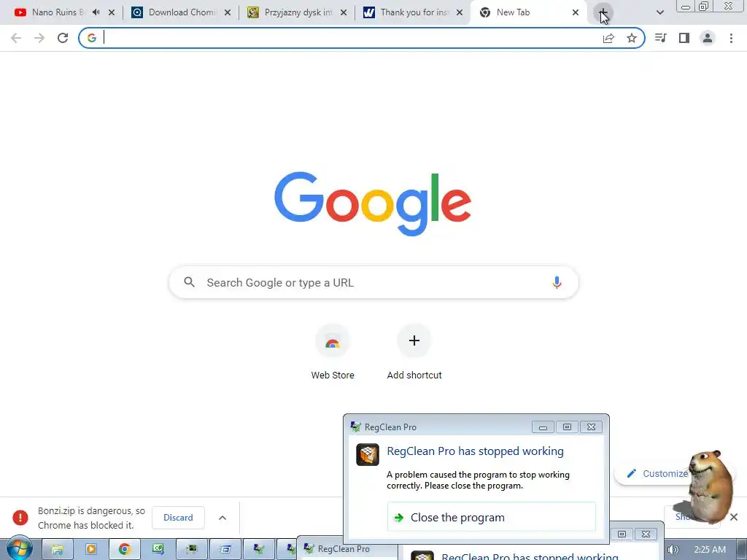Open a new tab with the plus button

coord(603,12)
